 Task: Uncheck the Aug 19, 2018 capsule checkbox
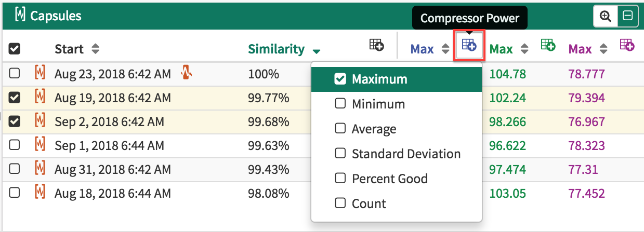coord(15,98)
